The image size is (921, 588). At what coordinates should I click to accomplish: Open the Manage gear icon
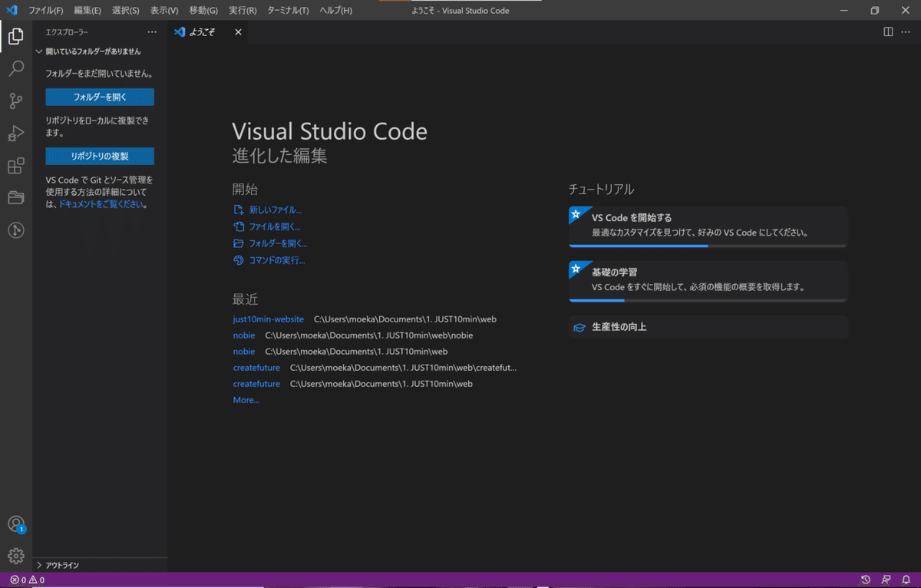point(16,556)
